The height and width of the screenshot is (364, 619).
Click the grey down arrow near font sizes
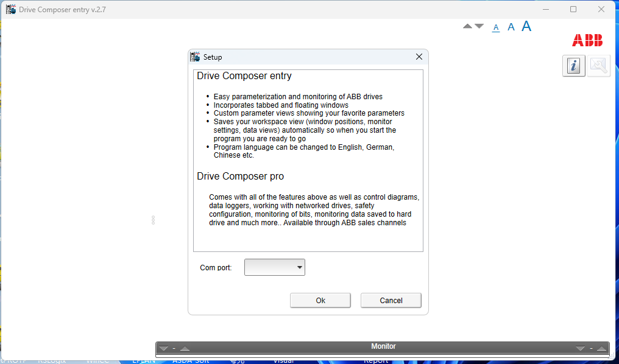479,26
